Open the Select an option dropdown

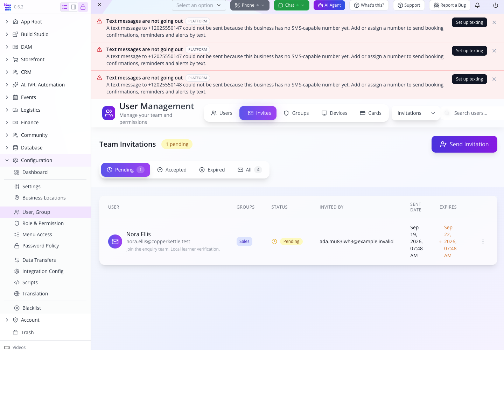click(199, 5)
